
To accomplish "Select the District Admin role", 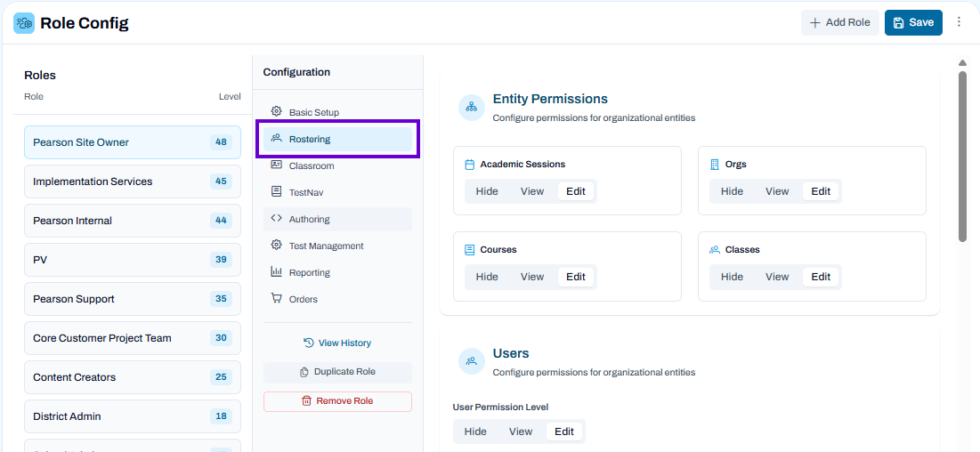I will click(x=133, y=416).
